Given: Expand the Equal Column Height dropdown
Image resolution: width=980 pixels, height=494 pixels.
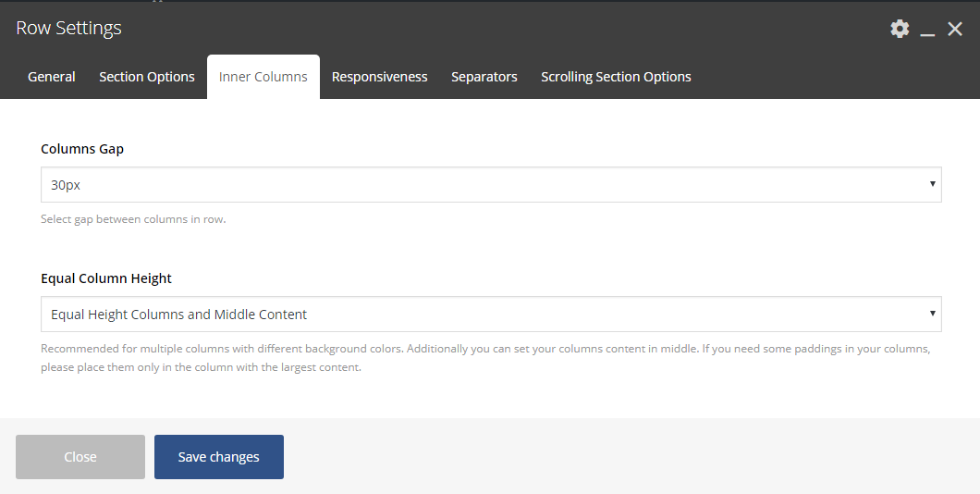Looking at the screenshot, I should point(491,314).
